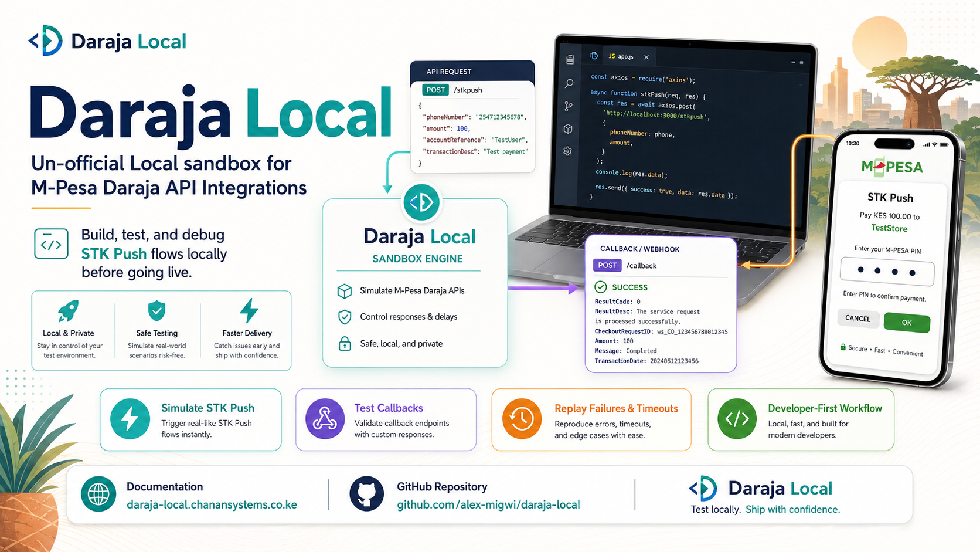Open the Explorer files icon in laptop editor sidebar
The height and width of the screenshot is (552, 980).
pos(570,60)
